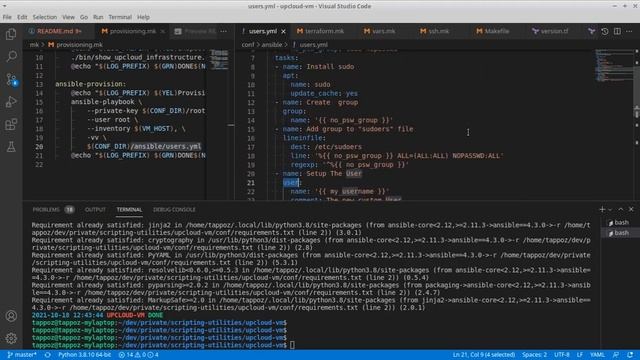Open the Terminal menu

(120, 17)
